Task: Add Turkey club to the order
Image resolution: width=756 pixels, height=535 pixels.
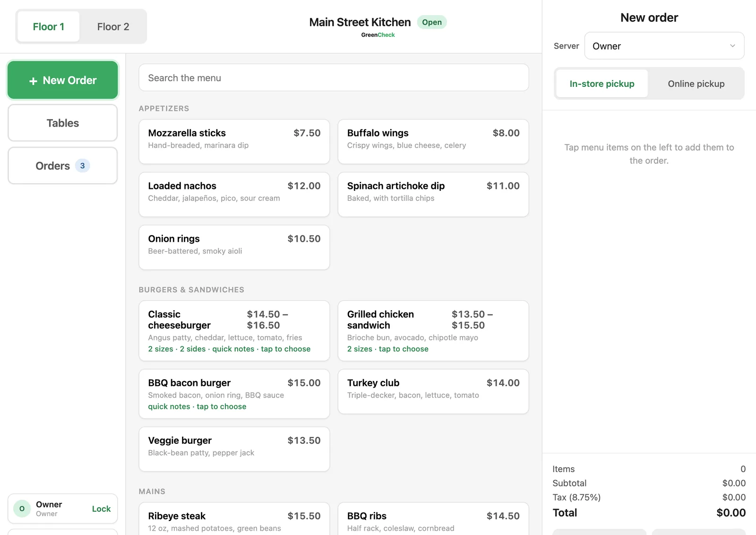Action: pos(433,391)
